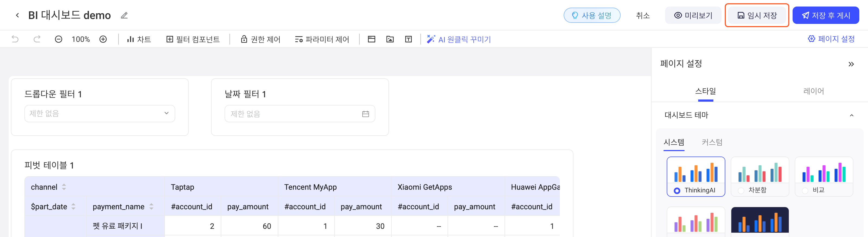Select the 비교 theme radio button
Viewport: 868px width, 237px height.
(x=805, y=191)
